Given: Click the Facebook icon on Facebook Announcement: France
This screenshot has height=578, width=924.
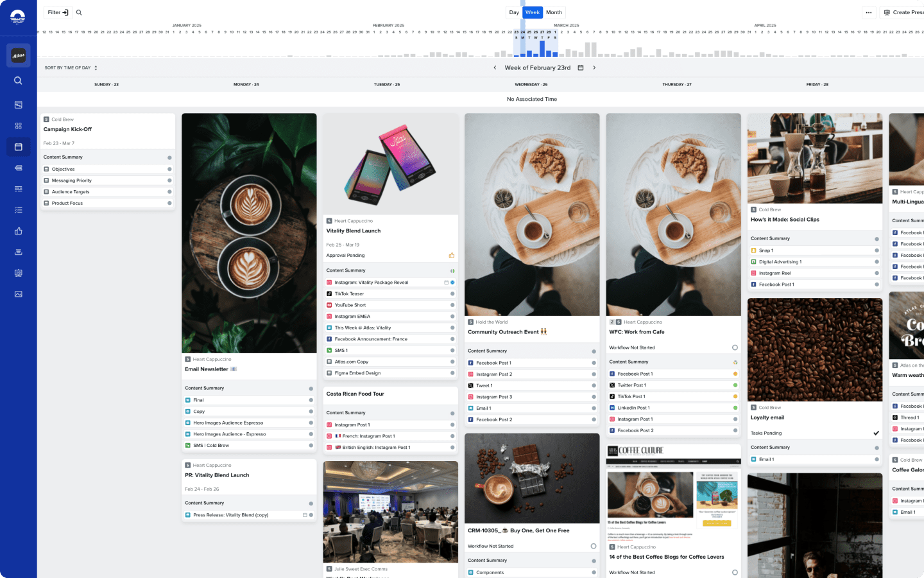Looking at the screenshot, I should [x=329, y=339].
